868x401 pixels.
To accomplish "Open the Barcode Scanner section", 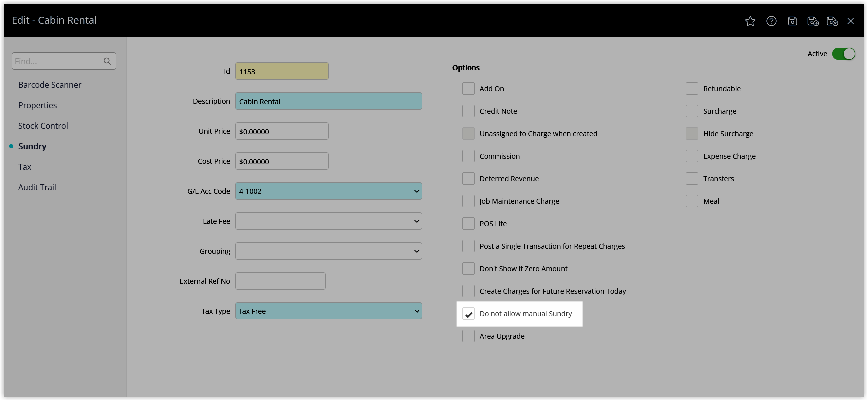I will (x=50, y=85).
